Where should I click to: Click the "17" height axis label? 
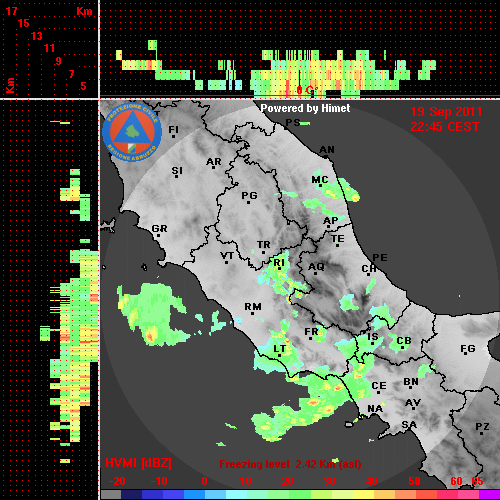[11, 11]
